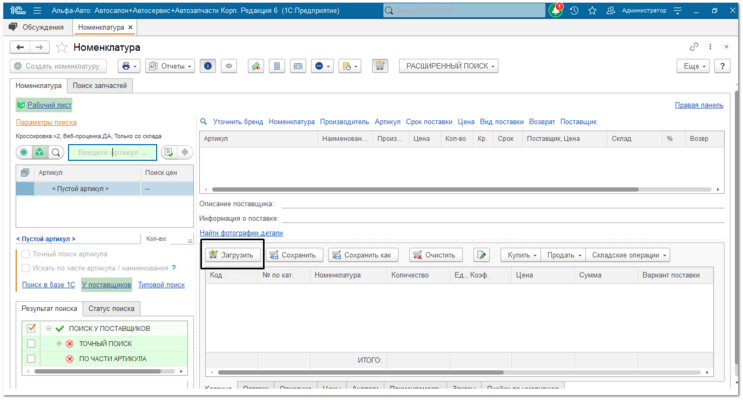Click the green circle search mode toggle

pyautogui.click(x=24, y=152)
